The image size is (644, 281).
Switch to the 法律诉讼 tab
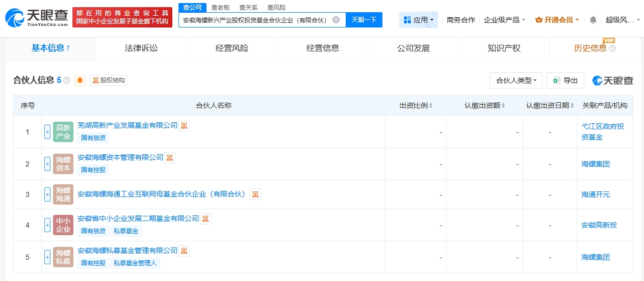coord(141,48)
